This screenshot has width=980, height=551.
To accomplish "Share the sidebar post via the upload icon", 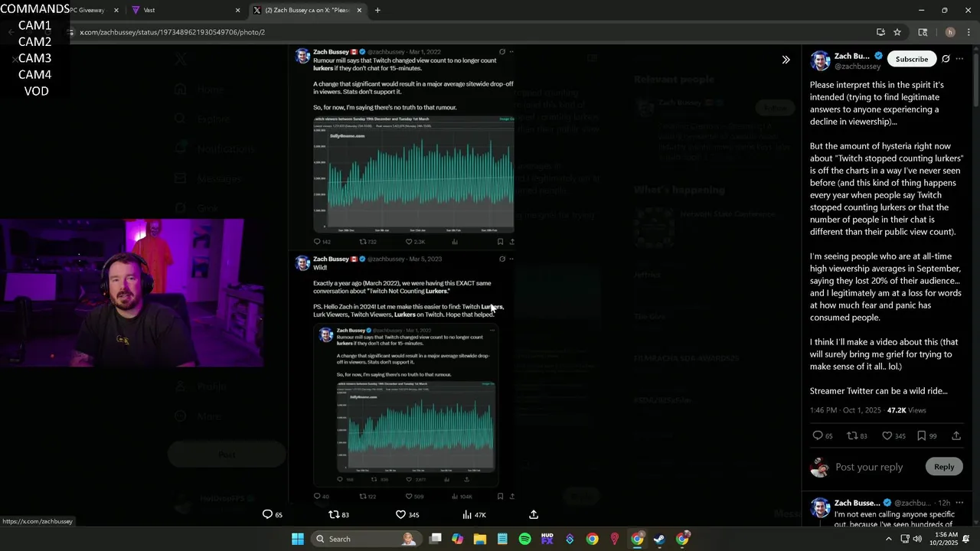I will click(956, 435).
